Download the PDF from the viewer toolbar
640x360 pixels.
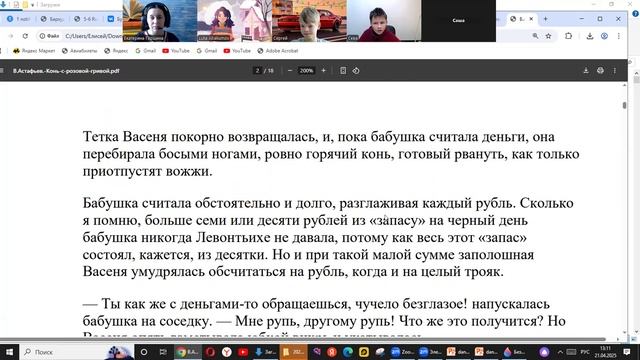coord(586,71)
